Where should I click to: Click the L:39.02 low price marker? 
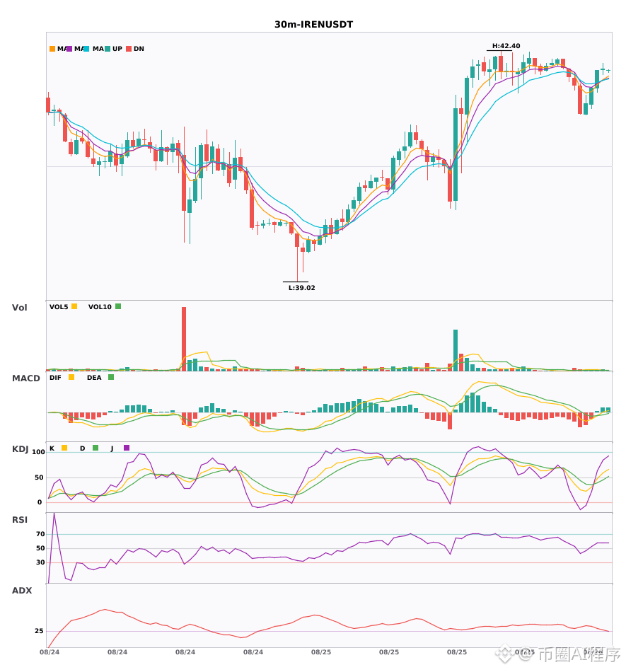coord(301,288)
